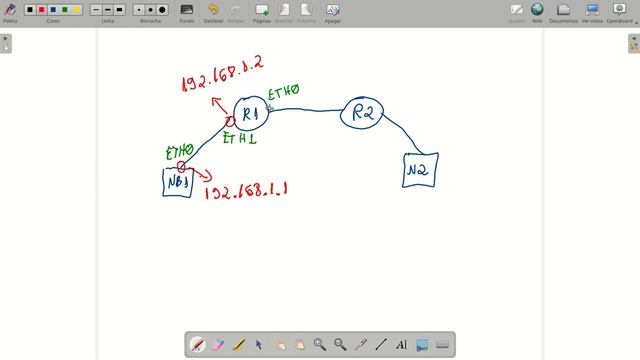The image size is (640, 360).
Task: Show the virtual keyboard
Action: pyautogui.click(x=442, y=344)
